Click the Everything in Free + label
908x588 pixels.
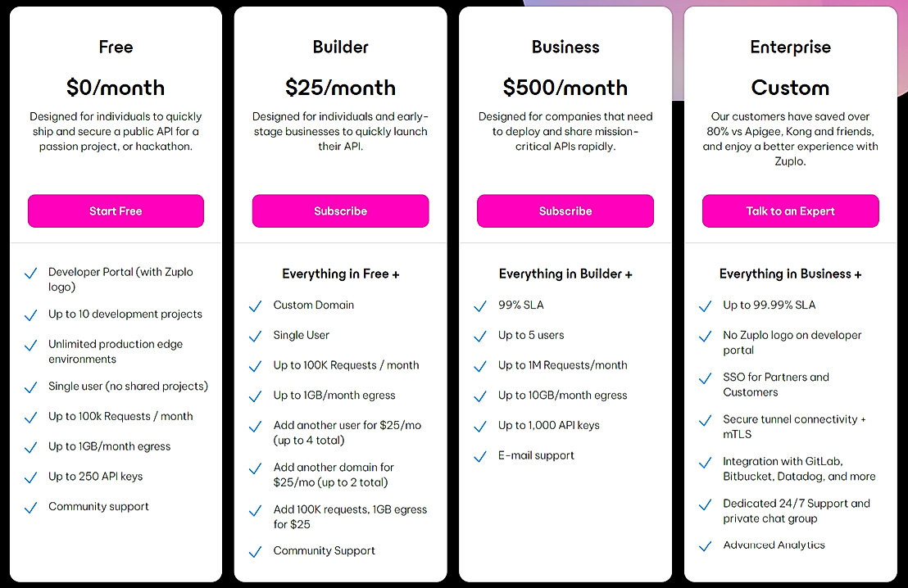340,273
